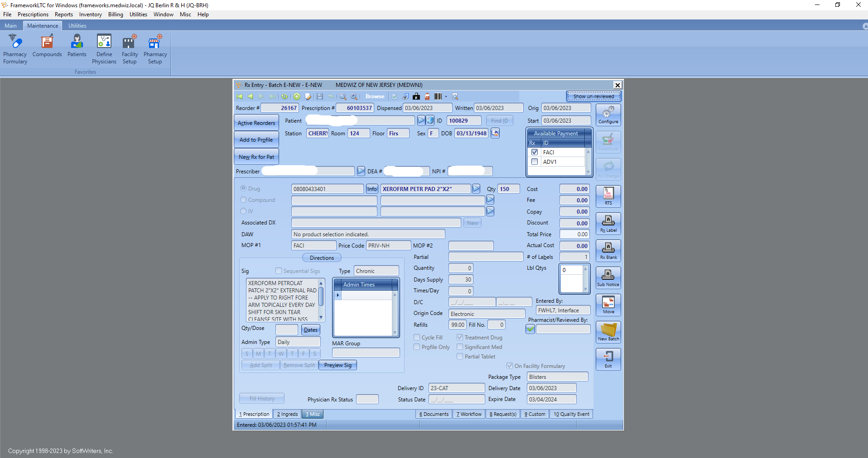Start a New Batch
The width and height of the screenshot is (868, 458).
point(608,332)
